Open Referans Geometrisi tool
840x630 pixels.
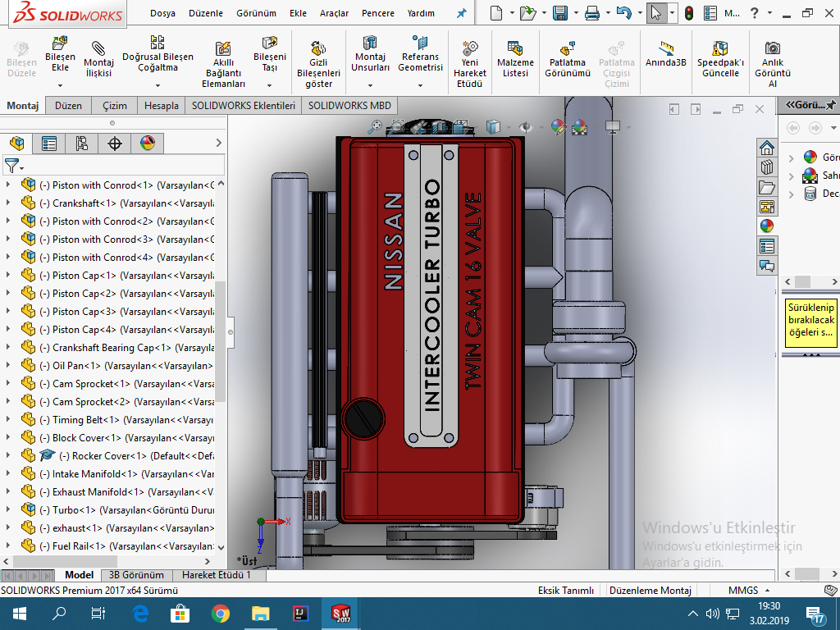coord(421,53)
